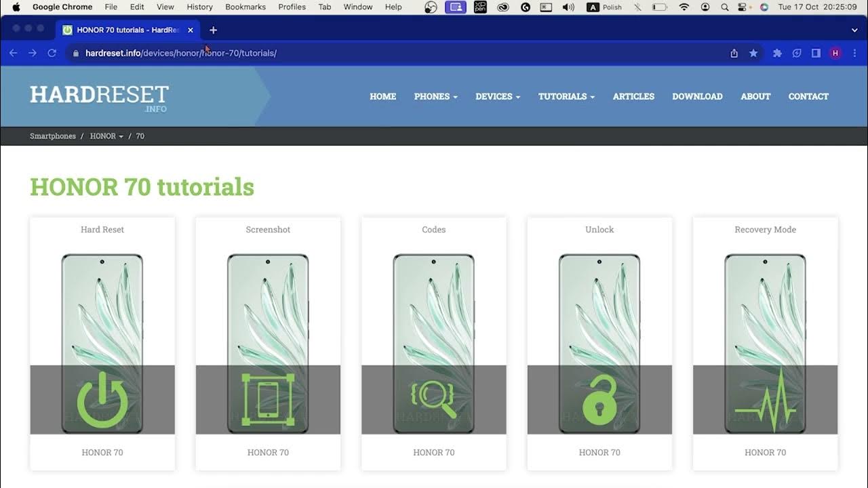Click the Unlock card title
Screen dimensions: 868x488
(599, 230)
